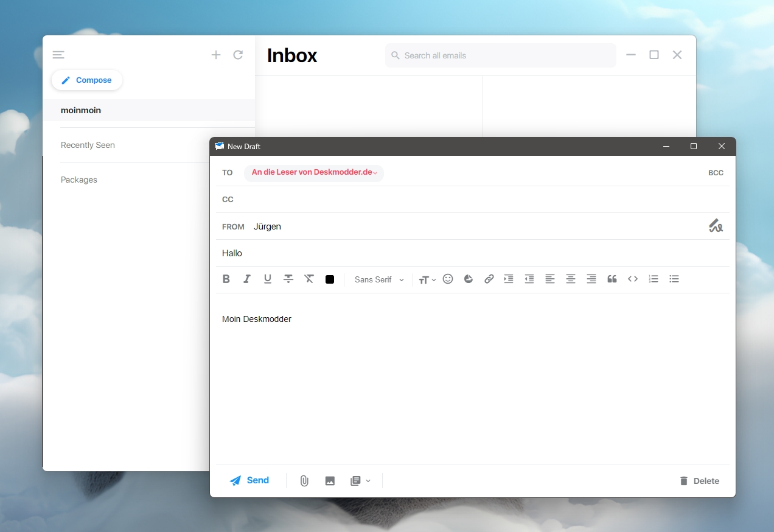Insert an image into the draft
The image size is (774, 532).
[330, 481]
